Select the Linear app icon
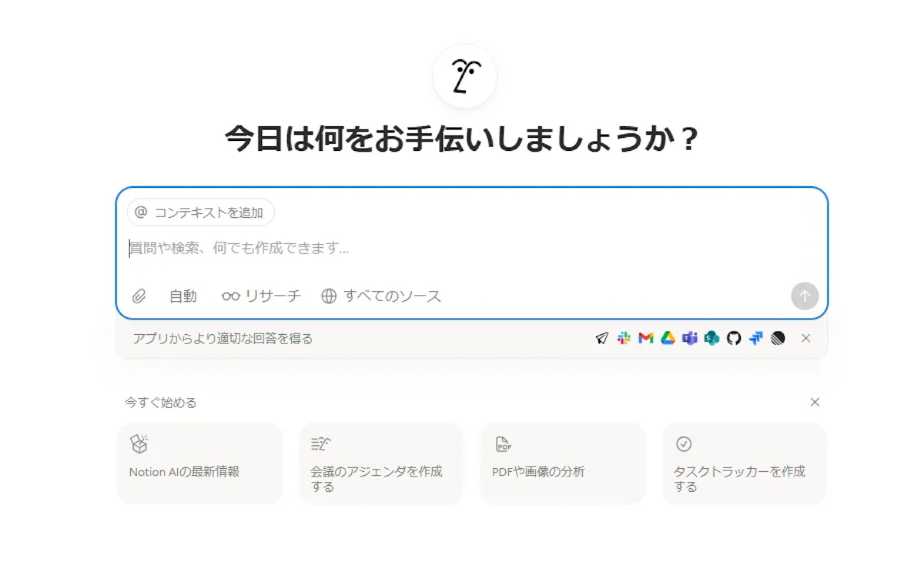Image resolution: width=924 pixels, height=562 pixels. [778, 338]
